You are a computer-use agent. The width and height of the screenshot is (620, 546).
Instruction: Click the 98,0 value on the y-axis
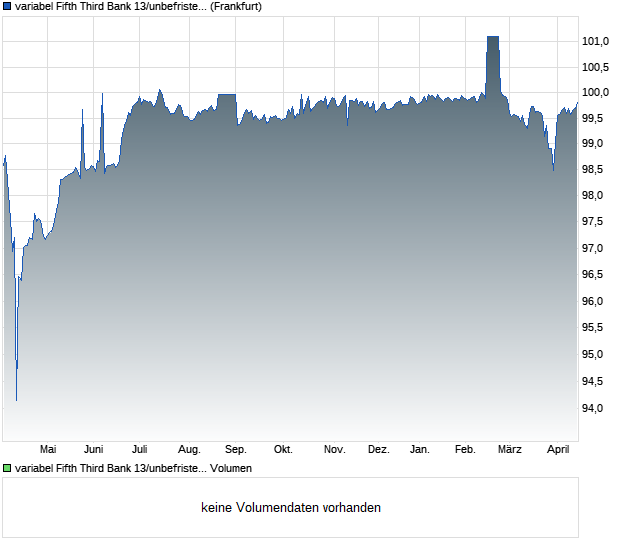point(592,195)
